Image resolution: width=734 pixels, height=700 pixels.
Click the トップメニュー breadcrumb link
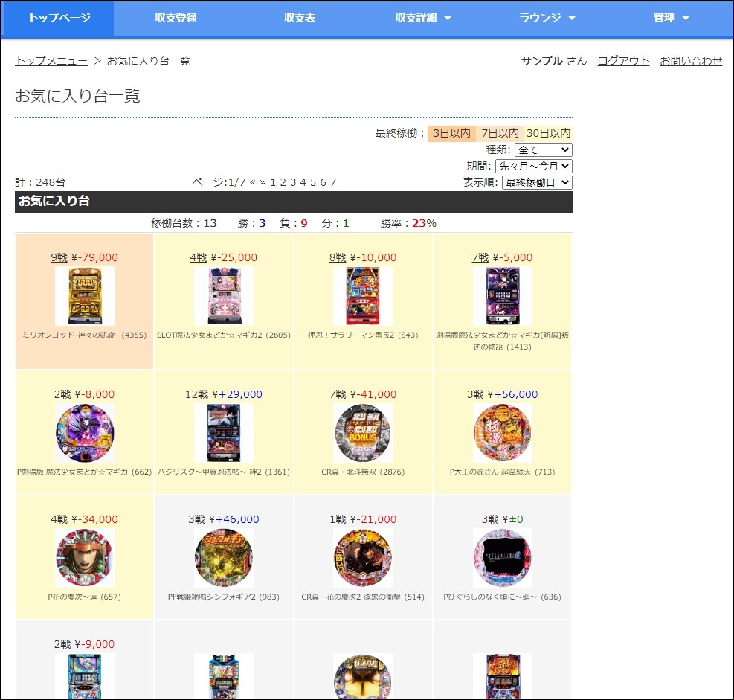51,61
